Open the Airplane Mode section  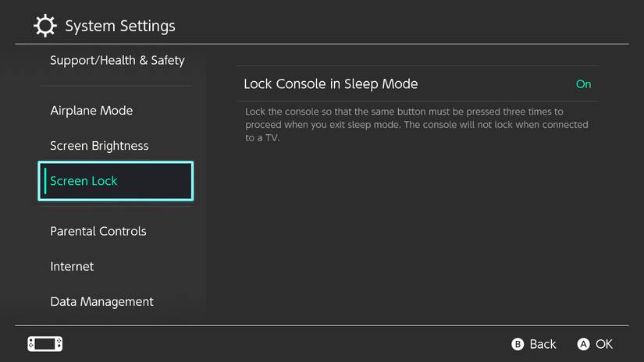coord(91,111)
